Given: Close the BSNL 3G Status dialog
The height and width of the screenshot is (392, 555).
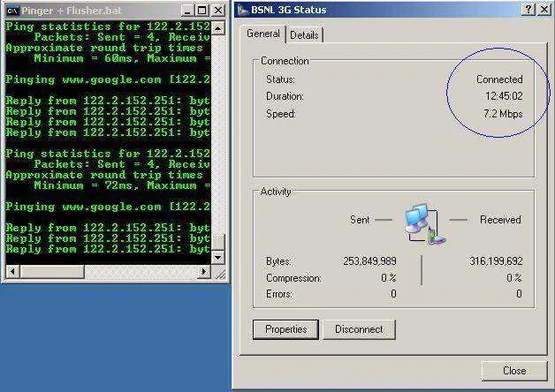Looking at the screenshot, I should pos(514,371).
